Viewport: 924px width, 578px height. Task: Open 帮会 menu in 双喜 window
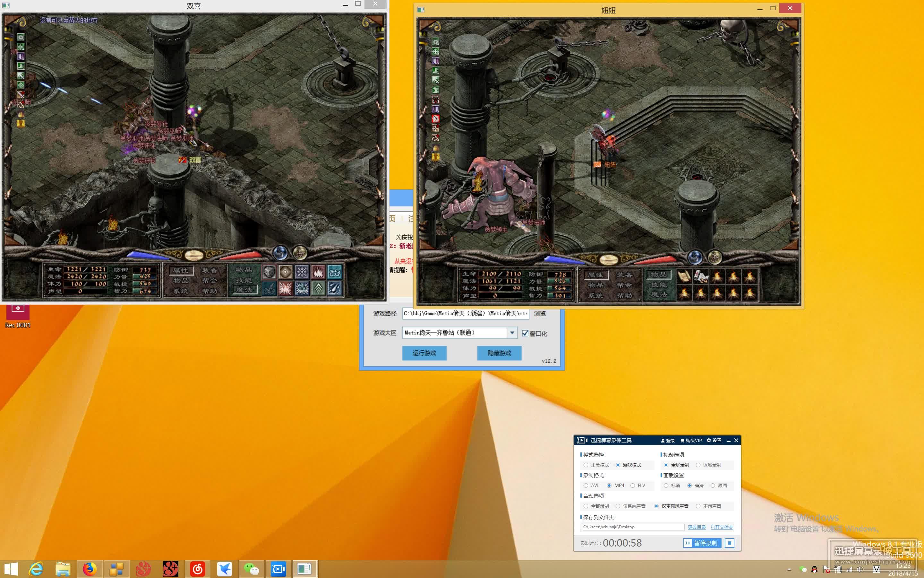210,281
